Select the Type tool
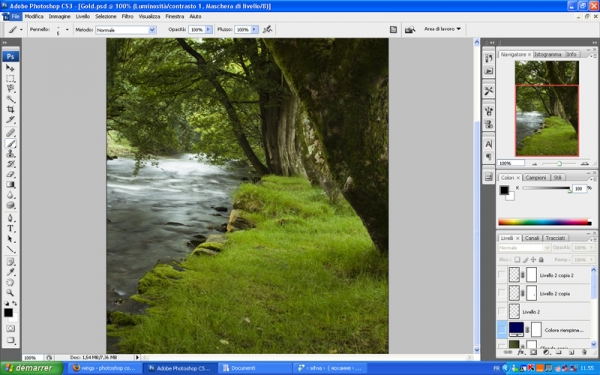 click(x=10, y=229)
